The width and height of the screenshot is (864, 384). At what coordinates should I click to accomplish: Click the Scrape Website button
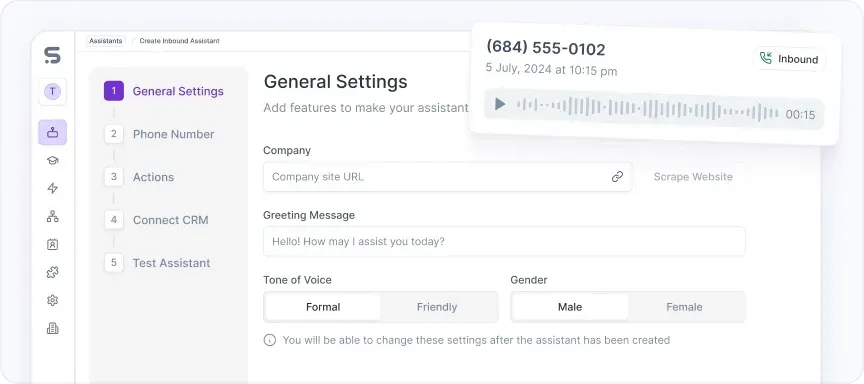693,177
